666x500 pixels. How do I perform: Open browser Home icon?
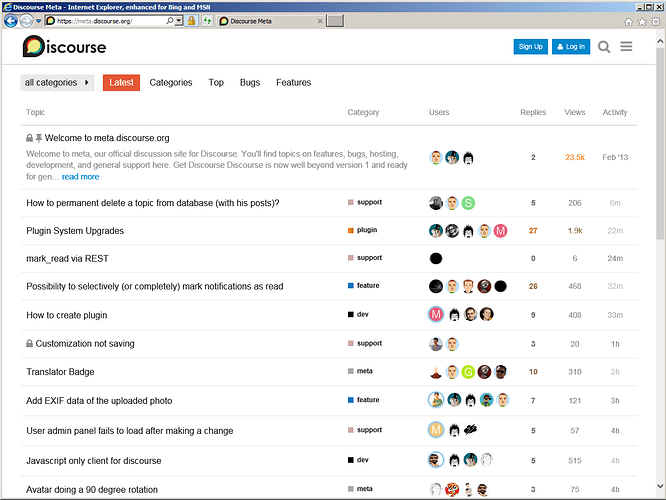[628, 22]
